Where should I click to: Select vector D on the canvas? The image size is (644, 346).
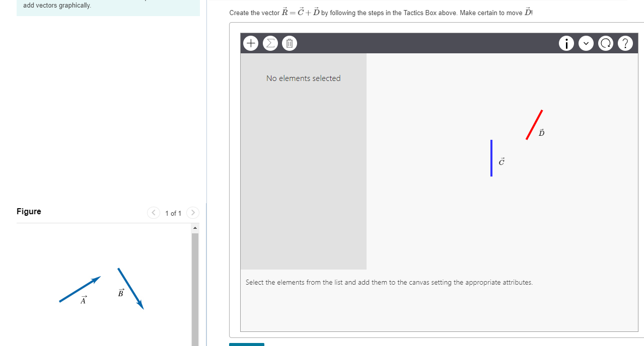click(535, 124)
